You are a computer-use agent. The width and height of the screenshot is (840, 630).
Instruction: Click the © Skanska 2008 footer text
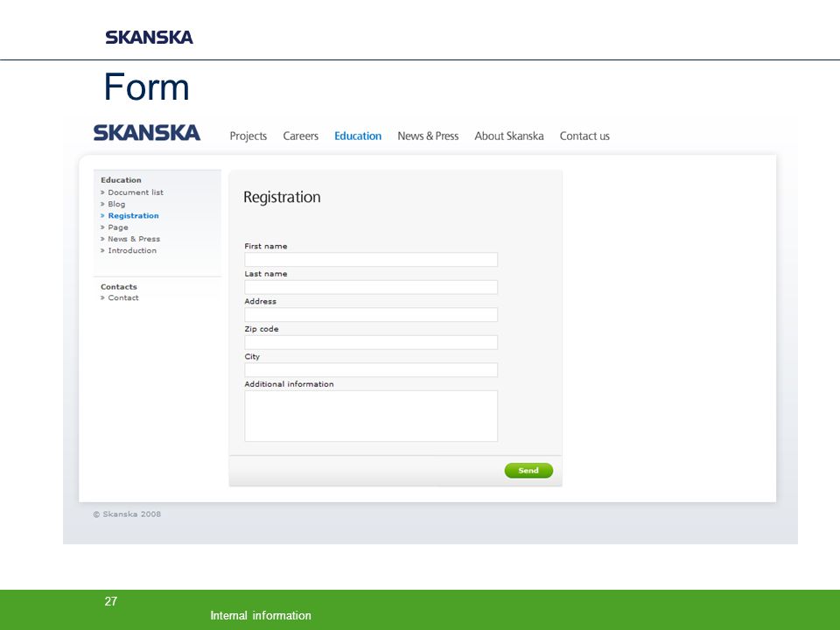click(127, 514)
